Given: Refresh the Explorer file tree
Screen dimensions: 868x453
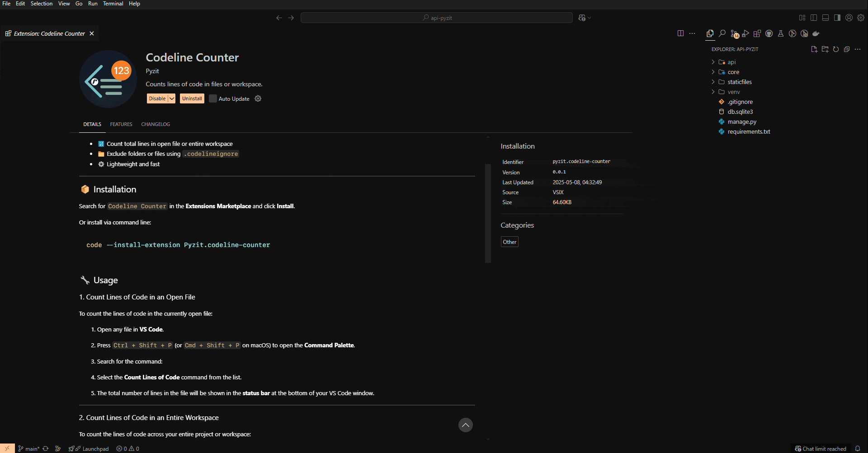Looking at the screenshot, I should (x=836, y=49).
